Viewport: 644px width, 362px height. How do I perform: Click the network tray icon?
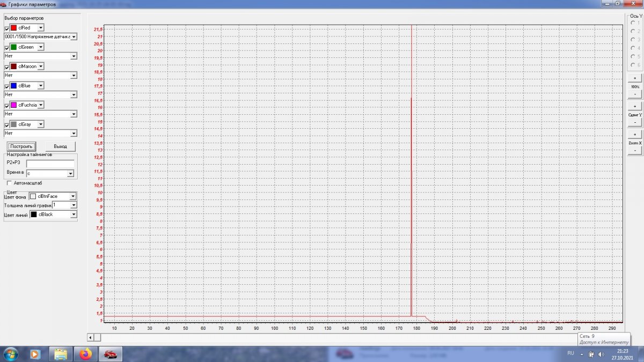pyautogui.click(x=591, y=354)
